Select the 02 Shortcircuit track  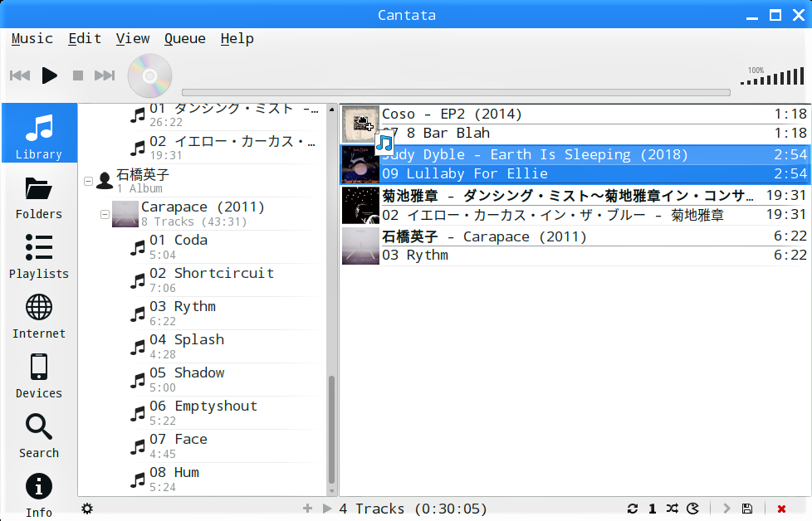[225, 280]
